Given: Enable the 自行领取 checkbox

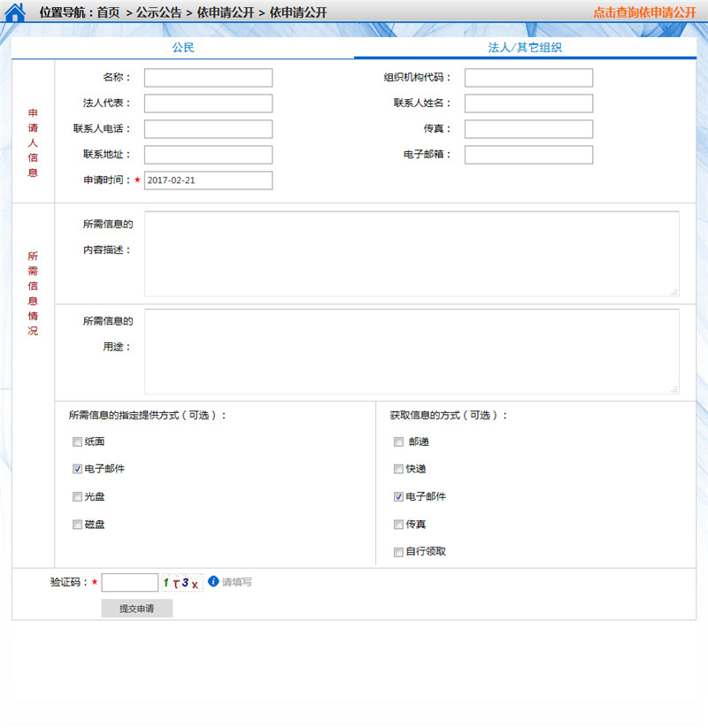Looking at the screenshot, I should [x=399, y=552].
